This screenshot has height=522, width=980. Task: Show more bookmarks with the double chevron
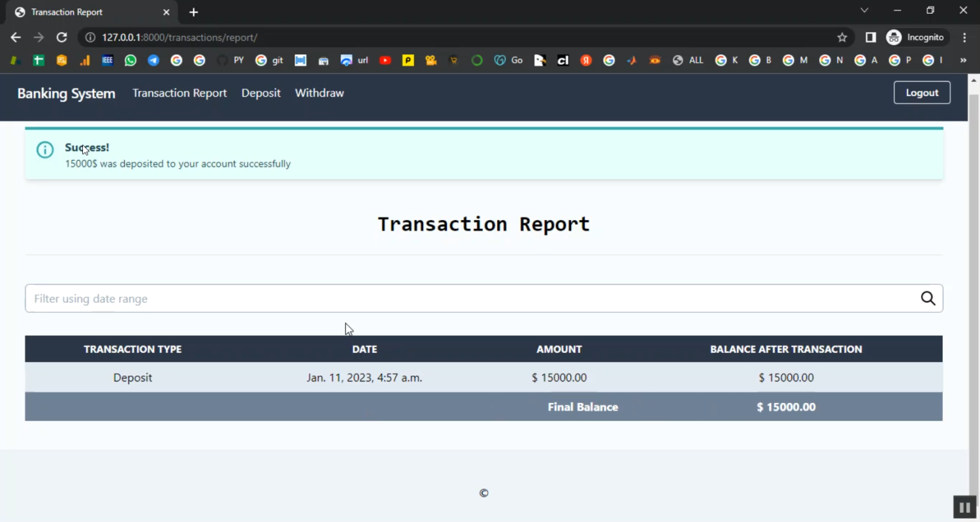tap(963, 60)
